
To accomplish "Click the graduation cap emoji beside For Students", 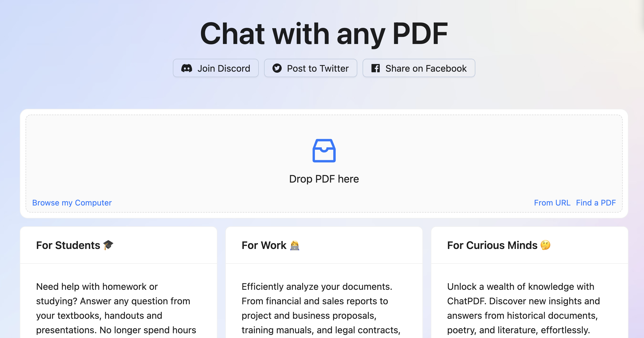I will click(108, 245).
